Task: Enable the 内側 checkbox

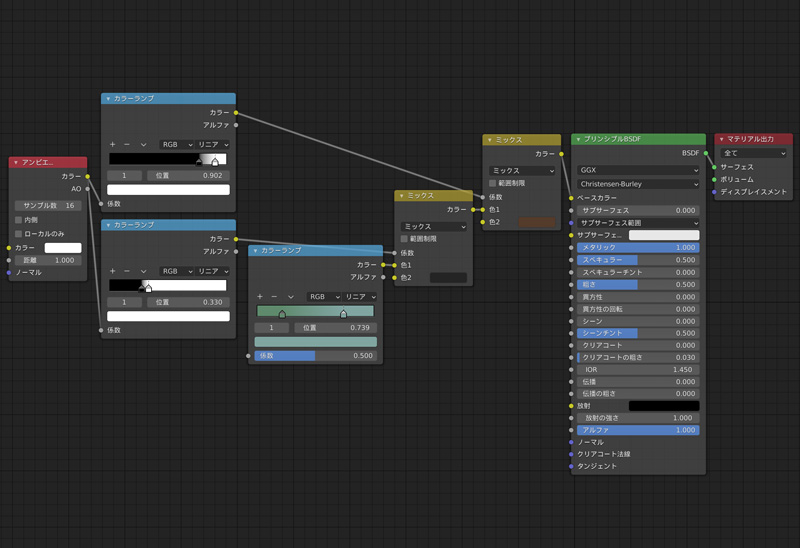Action: pyautogui.click(x=18, y=220)
